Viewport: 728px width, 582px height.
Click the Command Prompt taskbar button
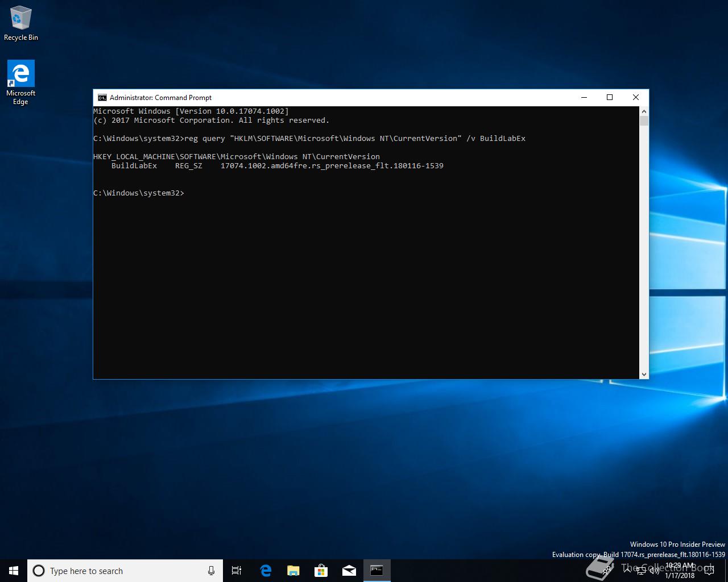377,571
